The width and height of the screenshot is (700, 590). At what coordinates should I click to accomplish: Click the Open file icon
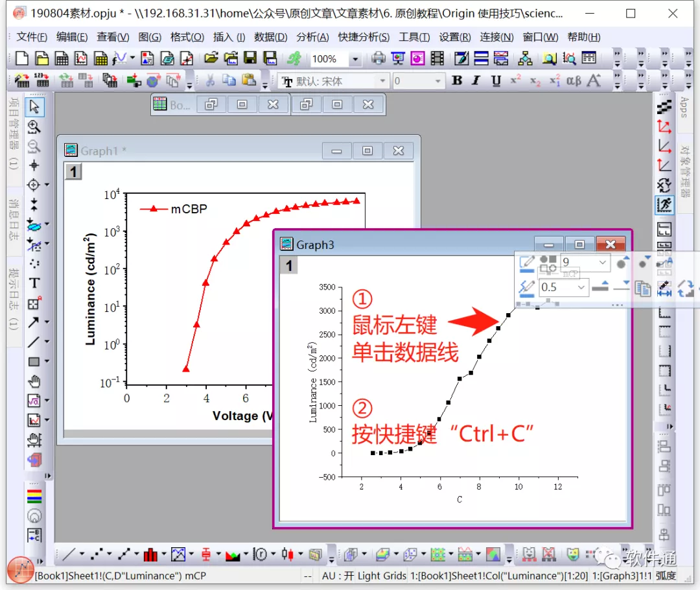211,58
